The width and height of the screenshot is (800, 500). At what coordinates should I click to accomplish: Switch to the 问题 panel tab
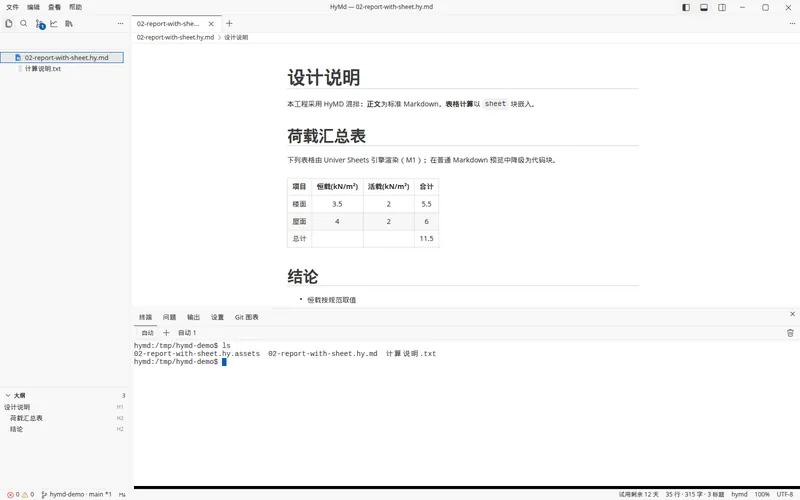pos(169,317)
